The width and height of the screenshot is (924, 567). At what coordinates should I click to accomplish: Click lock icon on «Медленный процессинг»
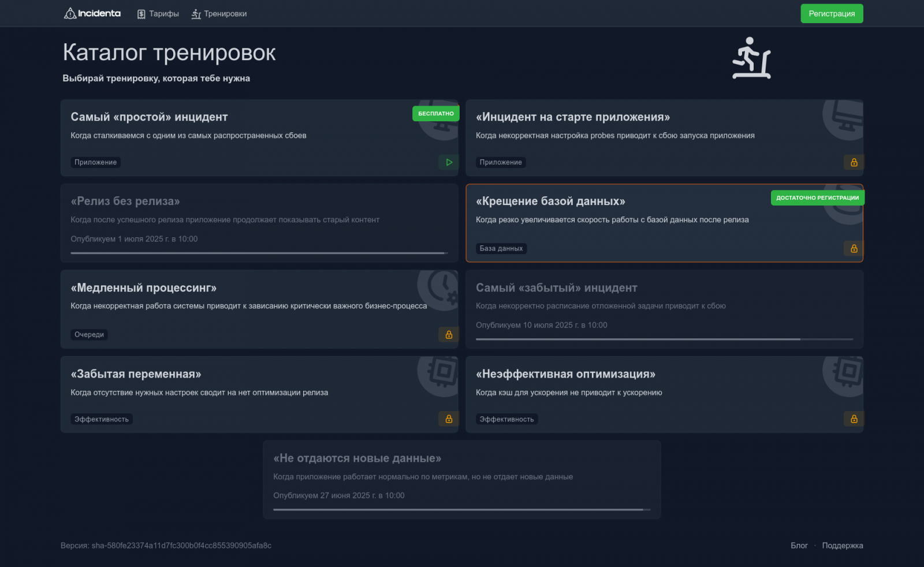click(449, 334)
